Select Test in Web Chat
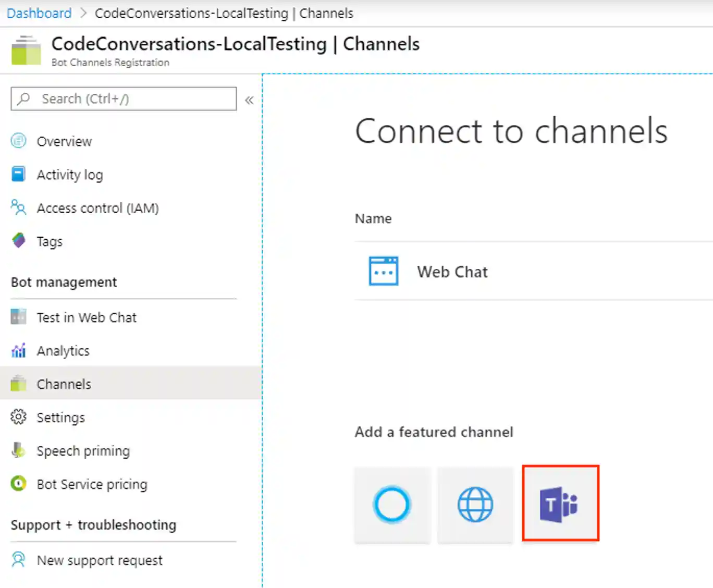 pyautogui.click(x=87, y=317)
